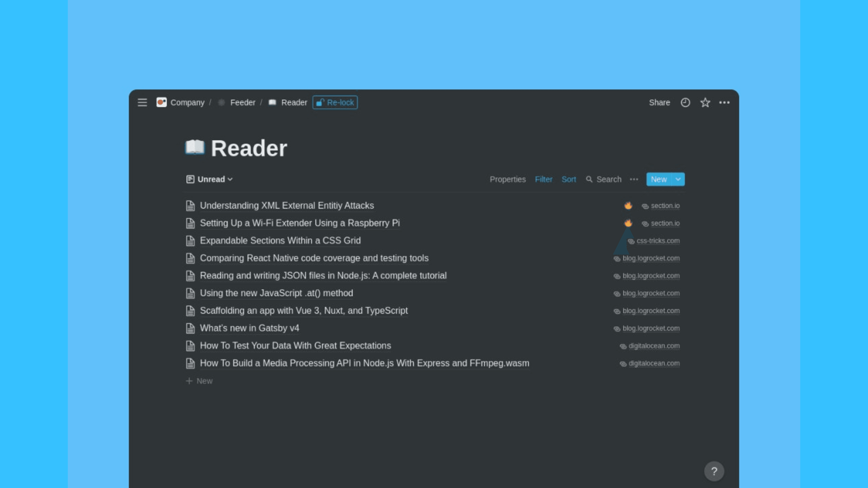Image resolution: width=868 pixels, height=488 pixels.
Task: Open section.io link on Wi-Fi Extender row
Action: [x=665, y=223]
